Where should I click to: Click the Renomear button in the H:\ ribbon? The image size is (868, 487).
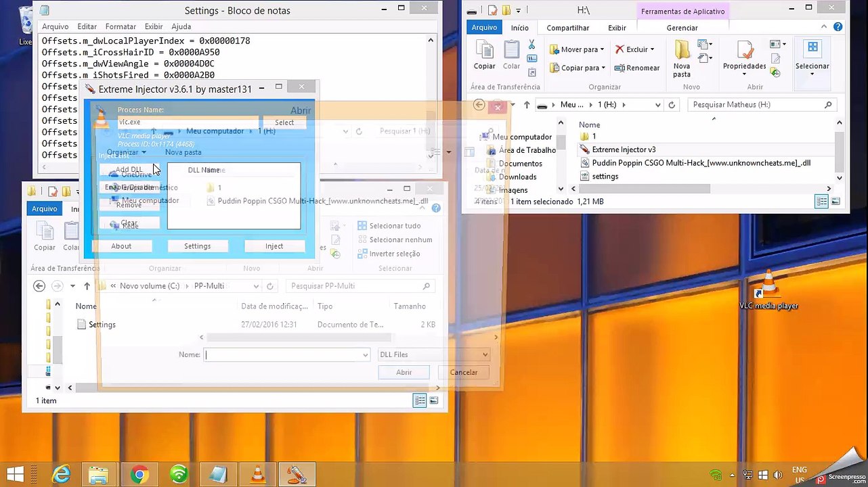click(x=636, y=68)
